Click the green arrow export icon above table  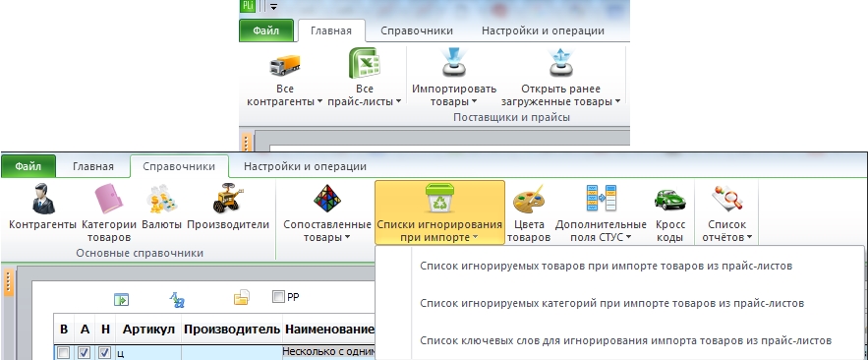pos(121,300)
